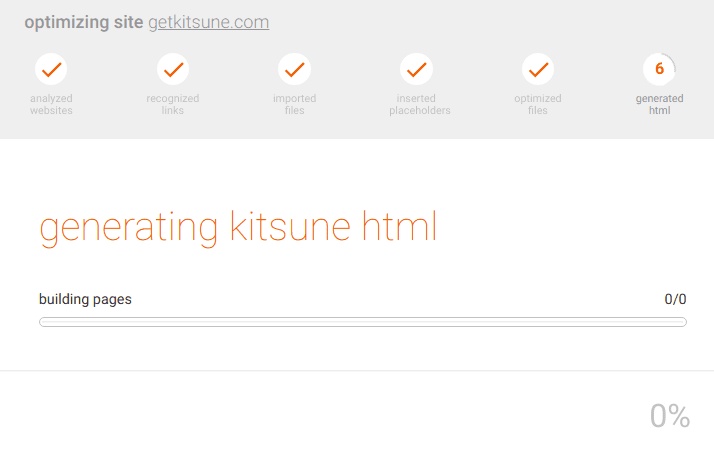
Task: Open the getkitsune.com site link
Action: (208, 22)
